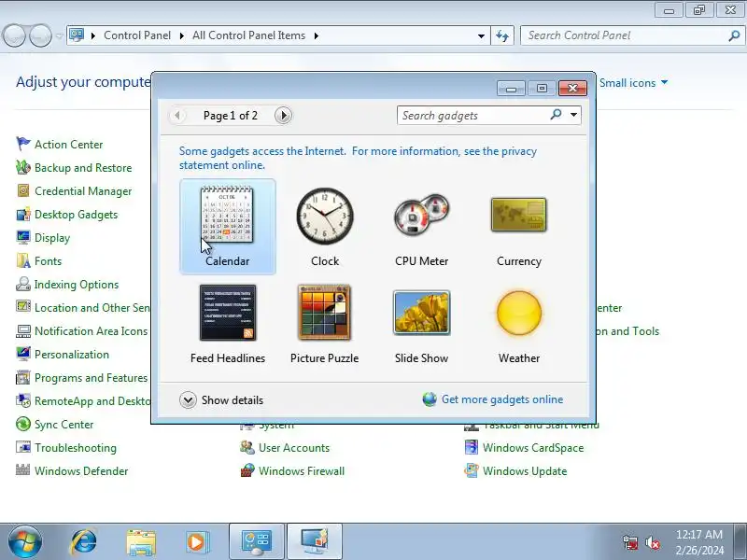Viewport: 747px width, 560px height.
Task: Choose the CPU Meter gadget
Action: click(x=422, y=226)
